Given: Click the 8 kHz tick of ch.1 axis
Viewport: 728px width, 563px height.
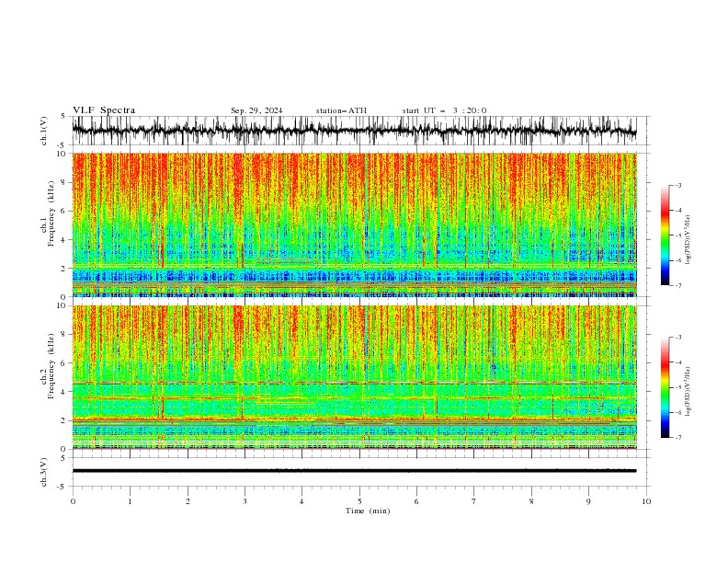Looking at the screenshot, I should (x=64, y=182).
